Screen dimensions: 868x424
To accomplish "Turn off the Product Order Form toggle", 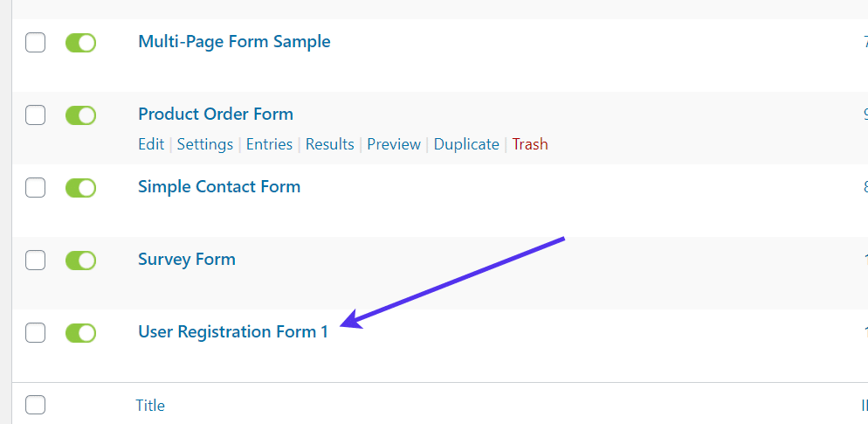I will click(80, 115).
